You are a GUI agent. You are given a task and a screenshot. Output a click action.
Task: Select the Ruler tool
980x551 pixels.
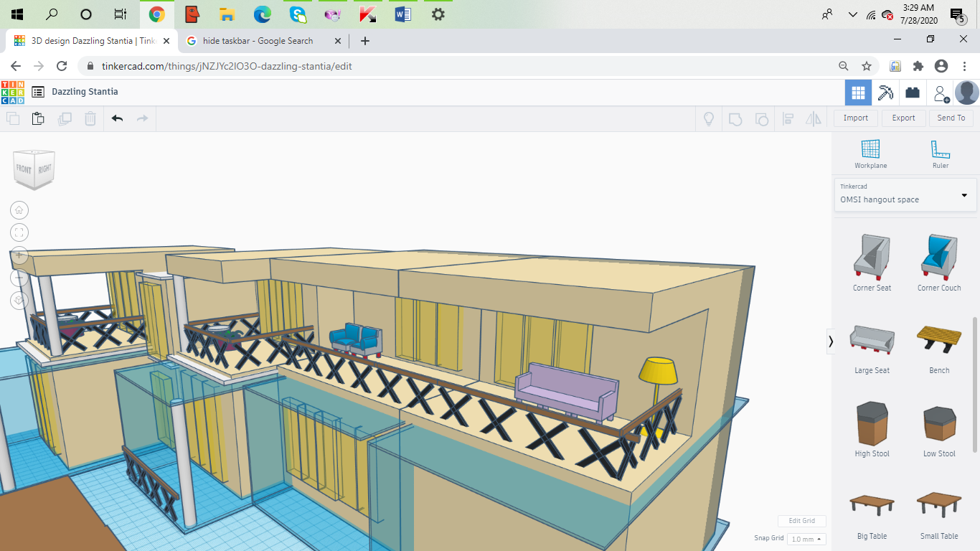941,154
